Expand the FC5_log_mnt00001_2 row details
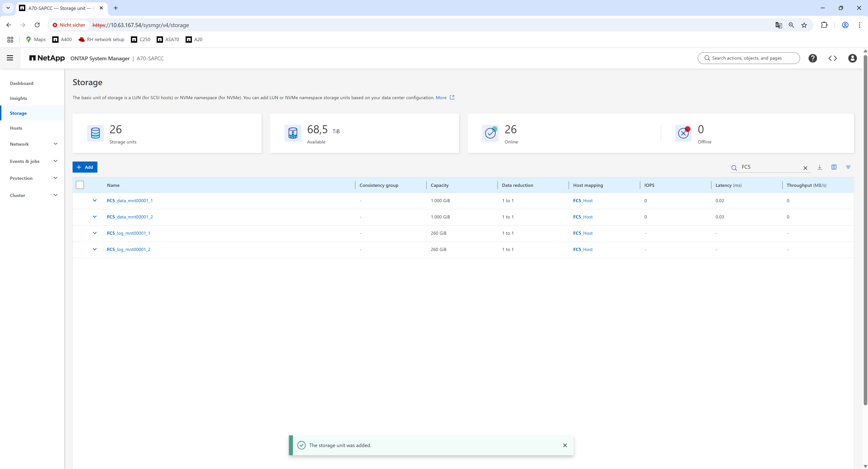Viewport: 868px width, 469px height. (x=95, y=249)
